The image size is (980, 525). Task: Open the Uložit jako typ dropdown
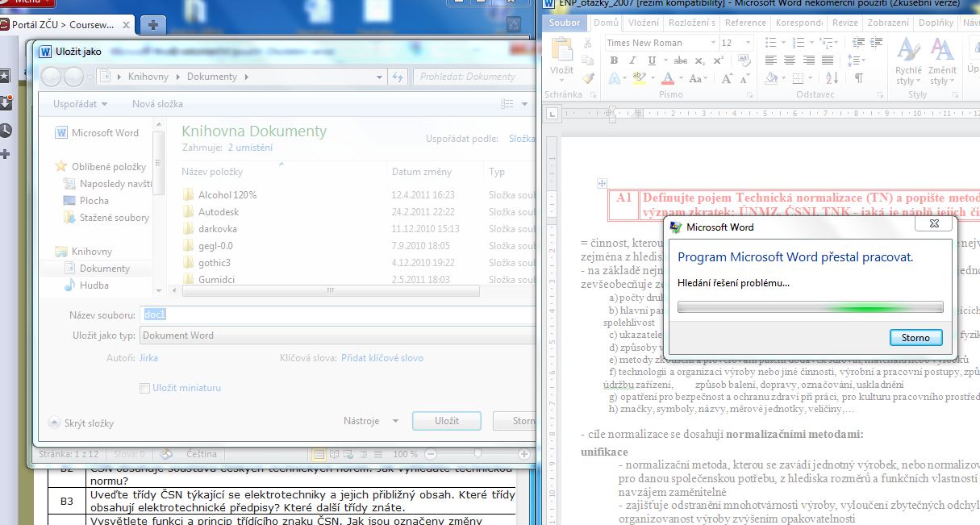[337, 335]
